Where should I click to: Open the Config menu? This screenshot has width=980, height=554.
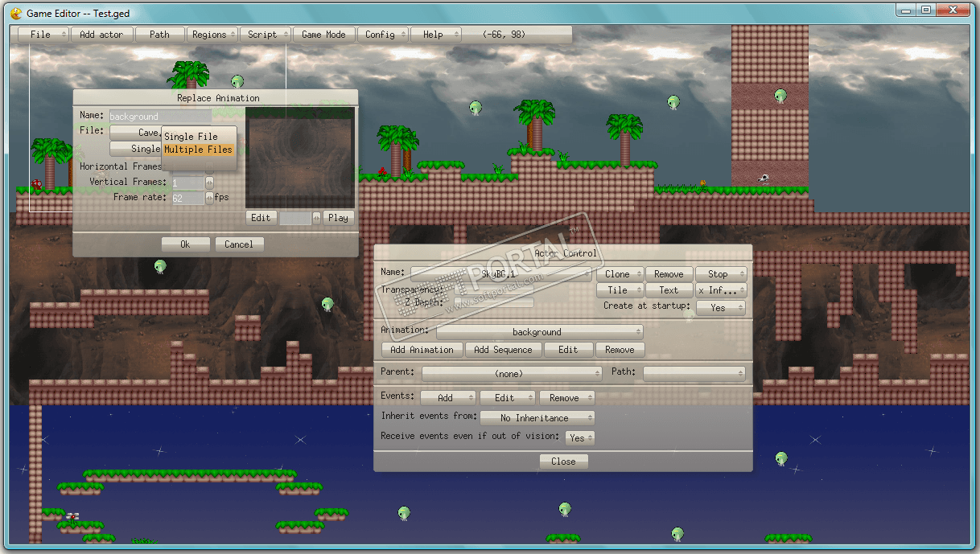tap(383, 35)
